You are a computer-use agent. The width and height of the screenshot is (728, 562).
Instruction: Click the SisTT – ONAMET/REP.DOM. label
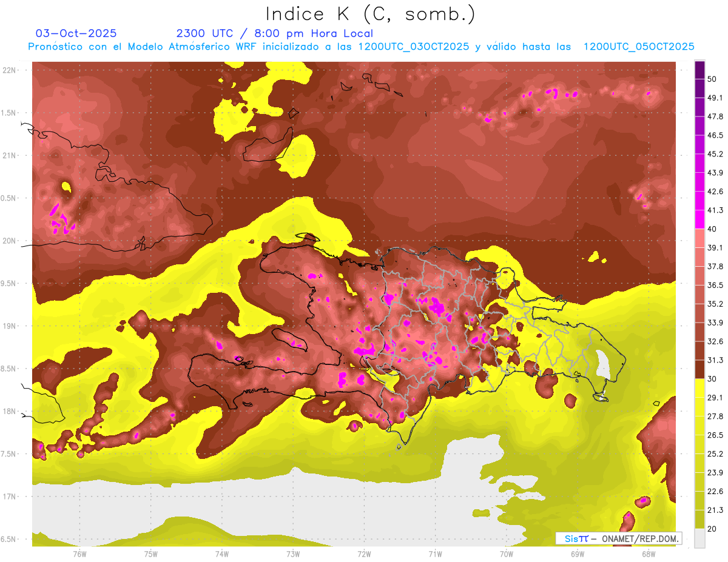pyautogui.click(x=618, y=538)
